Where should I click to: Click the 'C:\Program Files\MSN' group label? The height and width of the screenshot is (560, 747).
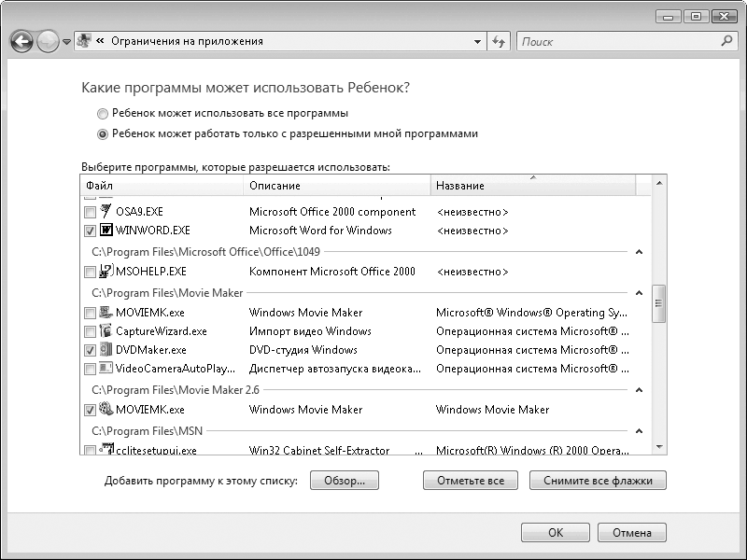pos(148,431)
